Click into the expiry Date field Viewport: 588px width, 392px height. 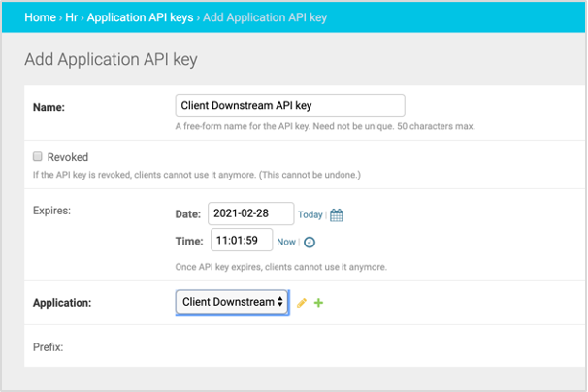pyautogui.click(x=250, y=214)
